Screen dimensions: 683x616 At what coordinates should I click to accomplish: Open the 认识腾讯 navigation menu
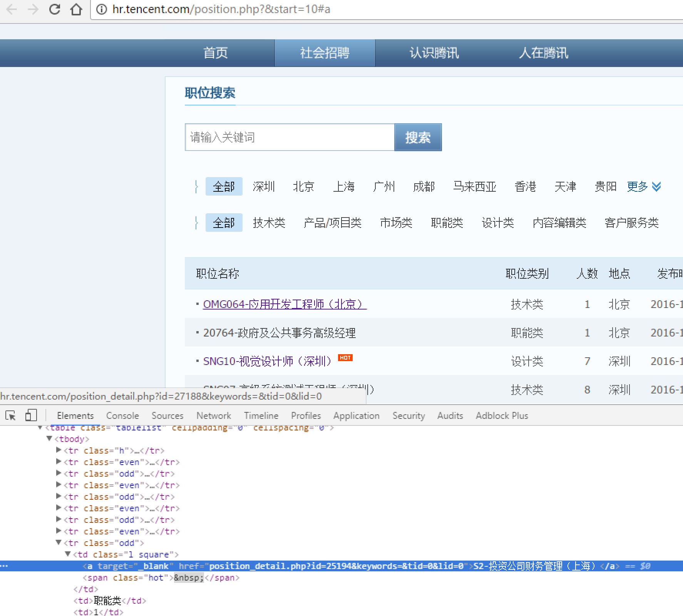point(434,53)
